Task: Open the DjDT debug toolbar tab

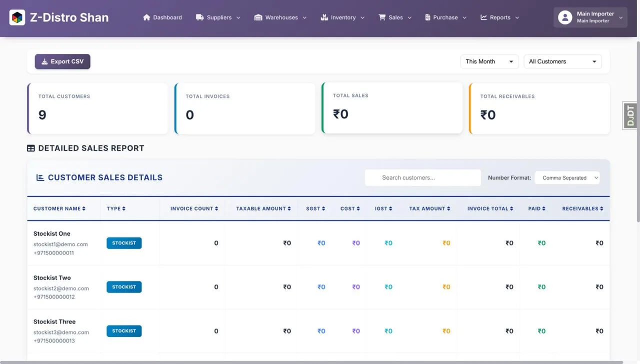Action: coord(630,116)
